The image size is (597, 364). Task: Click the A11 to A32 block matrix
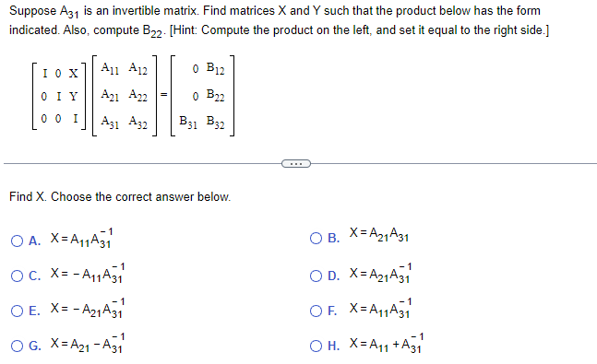(125, 96)
